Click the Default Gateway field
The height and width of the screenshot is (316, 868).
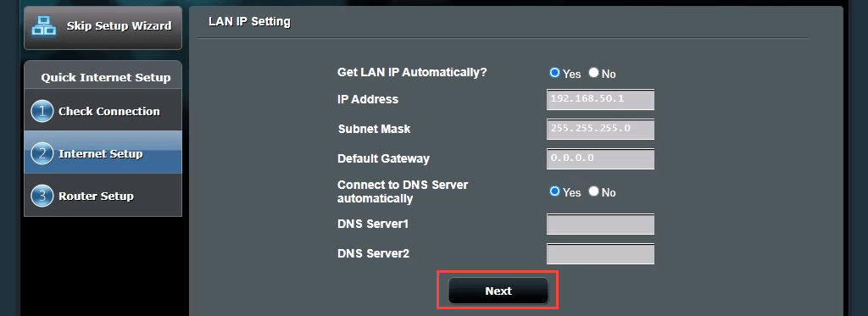click(601, 158)
